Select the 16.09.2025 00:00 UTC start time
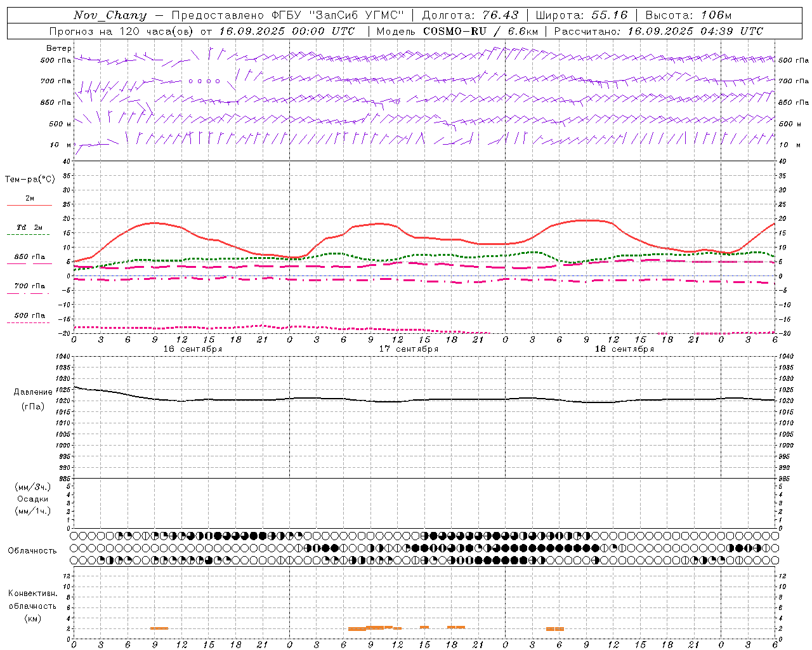 [287, 31]
